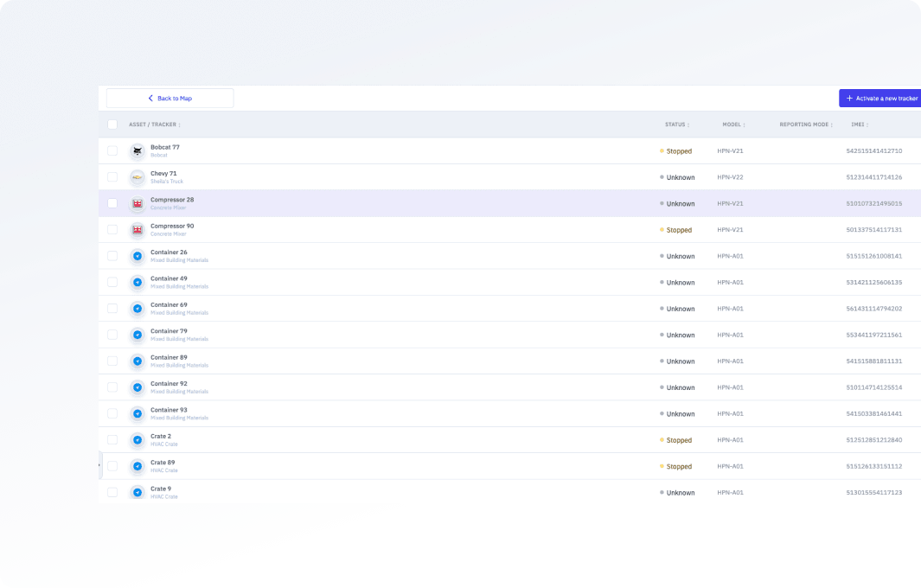This screenshot has height=588, width=921.
Task: Click Stopped status for Crate 2
Action: click(x=676, y=440)
